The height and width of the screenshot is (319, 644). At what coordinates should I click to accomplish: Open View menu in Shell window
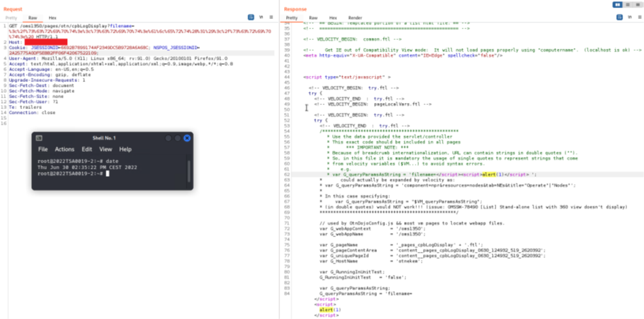pyautogui.click(x=106, y=150)
